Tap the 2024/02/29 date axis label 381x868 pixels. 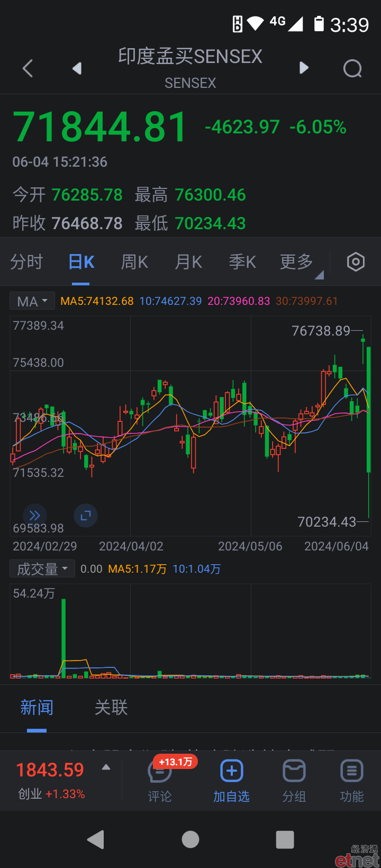[x=45, y=546]
